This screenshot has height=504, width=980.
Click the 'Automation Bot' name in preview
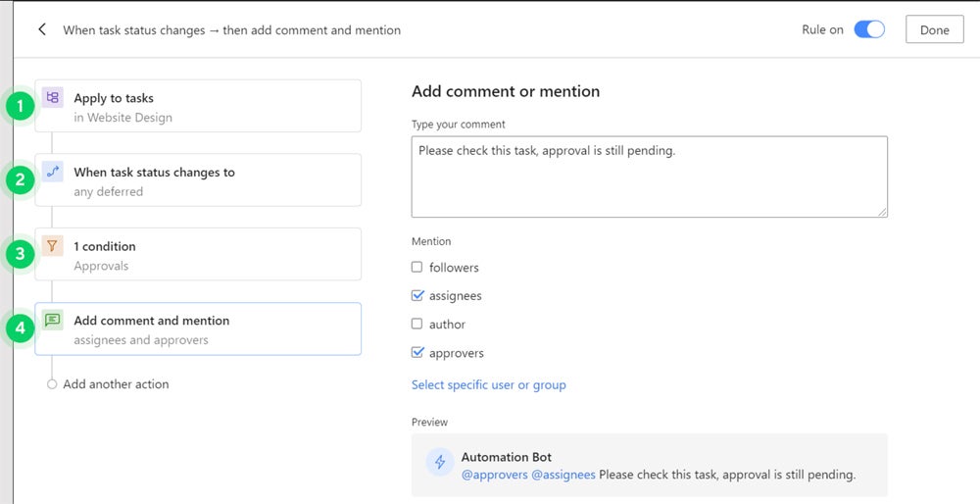(x=507, y=457)
